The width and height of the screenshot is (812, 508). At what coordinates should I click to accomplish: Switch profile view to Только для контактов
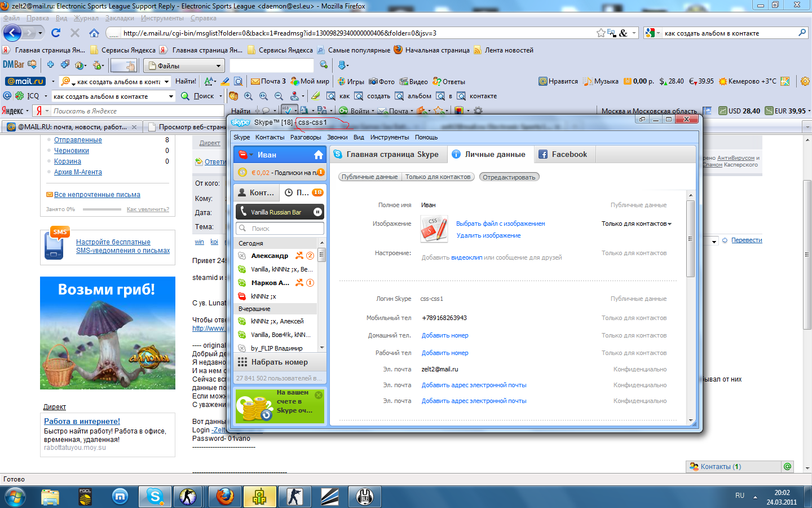[438, 177]
